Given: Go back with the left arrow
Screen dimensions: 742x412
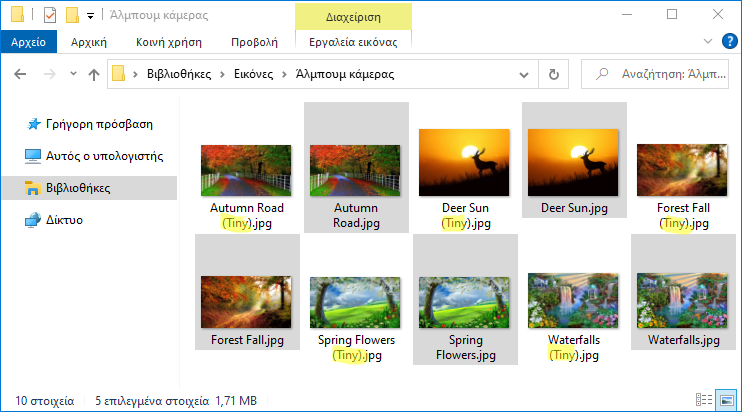Looking at the screenshot, I should (20, 74).
